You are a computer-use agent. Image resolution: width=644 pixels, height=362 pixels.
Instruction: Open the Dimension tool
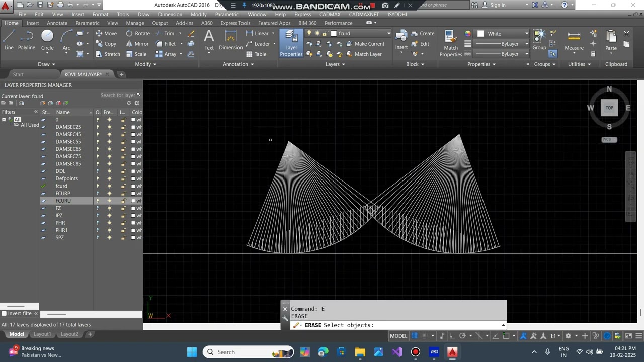coord(231,40)
